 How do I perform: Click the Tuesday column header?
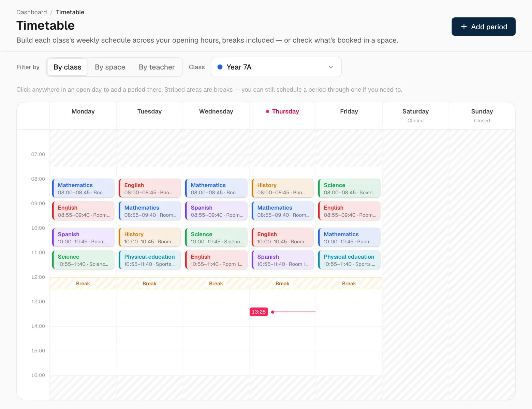(150, 116)
